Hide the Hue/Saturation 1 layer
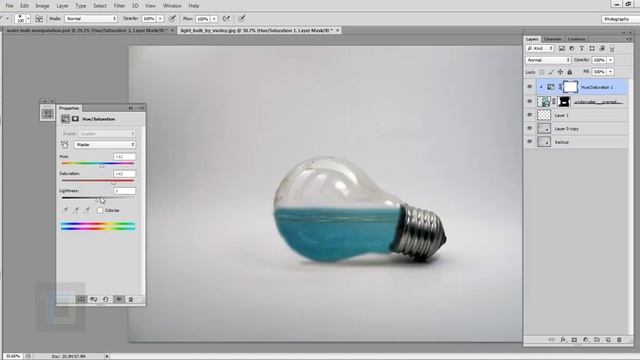640x360 pixels. (529, 87)
